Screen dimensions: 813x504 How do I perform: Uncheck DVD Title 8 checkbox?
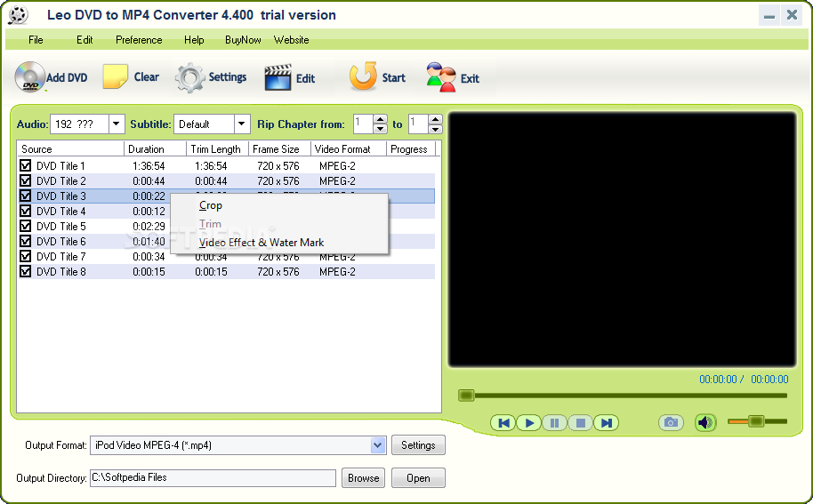point(25,271)
